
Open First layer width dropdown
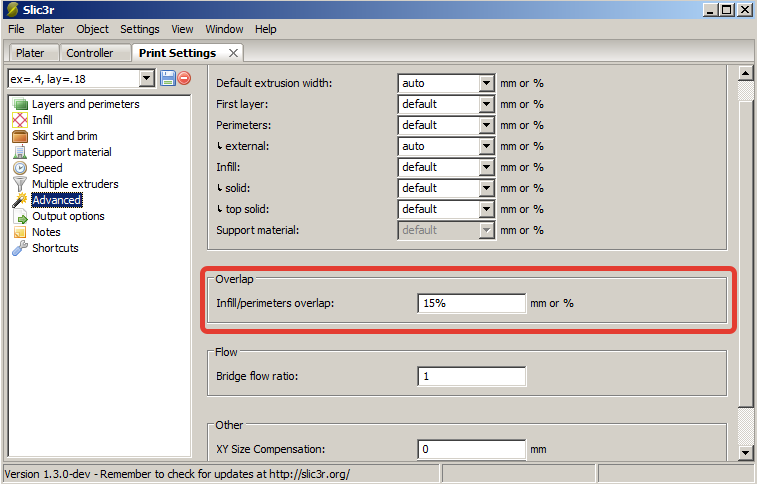[x=487, y=104]
